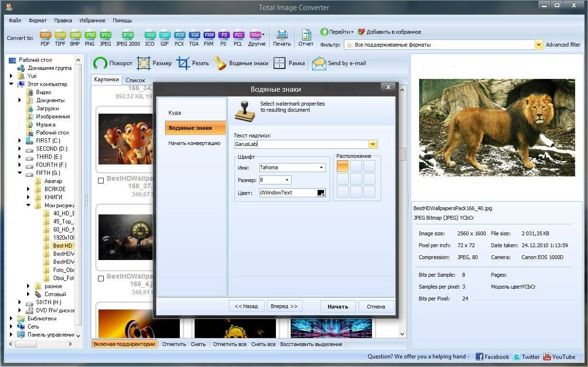This screenshot has width=588, height=367.
Task: Check the BestHDWallpapers 166_4 image checkbox
Action: pos(100,279)
